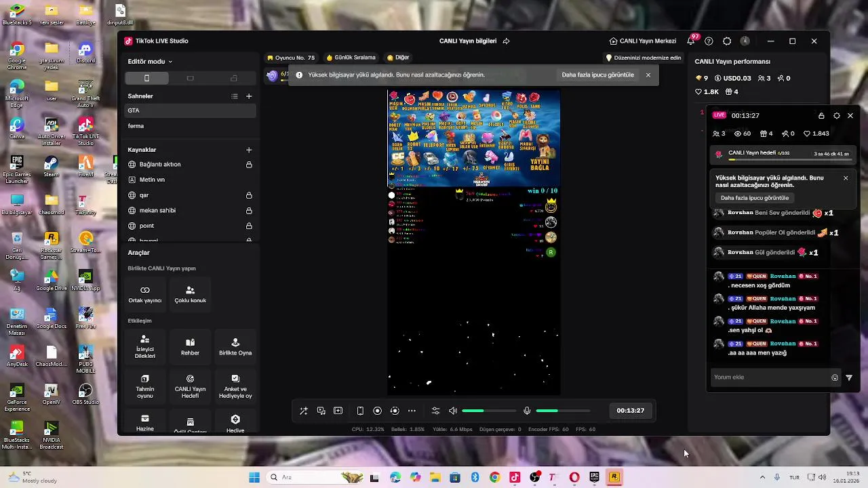The width and height of the screenshot is (868, 488).
Task: Toggle lock on point source
Action: [249, 226]
